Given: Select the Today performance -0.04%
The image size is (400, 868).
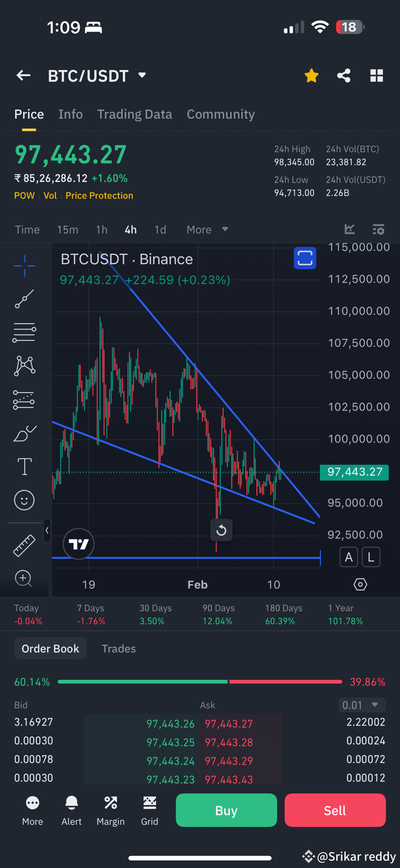Looking at the screenshot, I should 28,615.
